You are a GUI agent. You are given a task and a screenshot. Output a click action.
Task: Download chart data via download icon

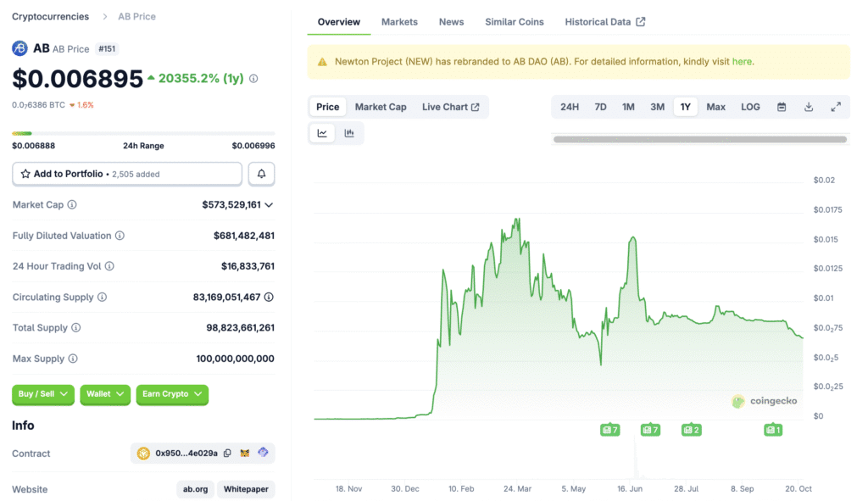[809, 107]
